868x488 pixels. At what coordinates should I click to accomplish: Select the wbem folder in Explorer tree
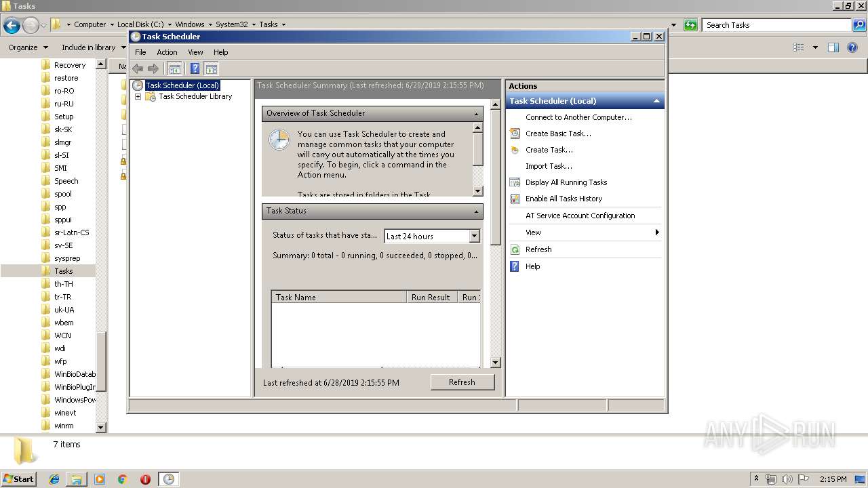pos(64,323)
